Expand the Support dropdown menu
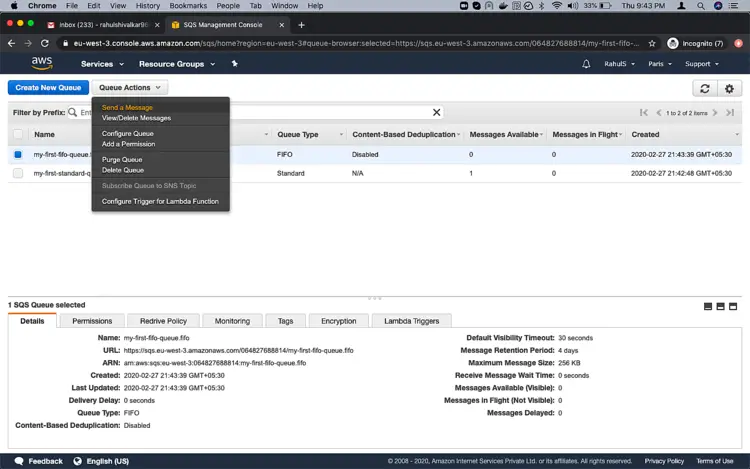The image size is (750, 469). pos(701,64)
